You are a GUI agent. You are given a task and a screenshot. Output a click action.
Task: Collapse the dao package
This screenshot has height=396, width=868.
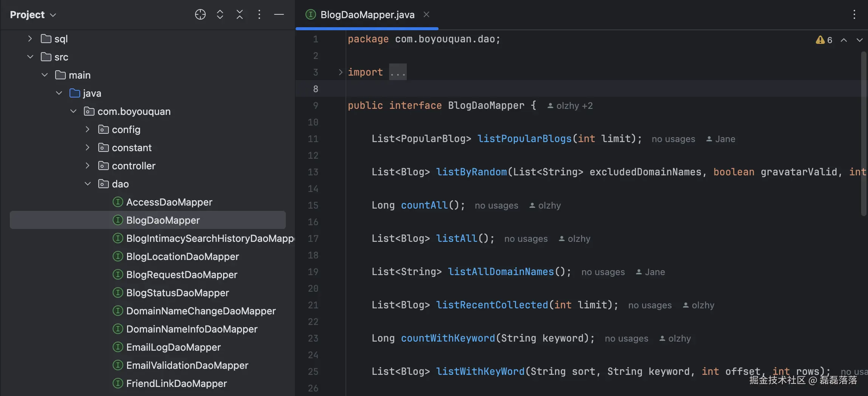click(x=88, y=184)
